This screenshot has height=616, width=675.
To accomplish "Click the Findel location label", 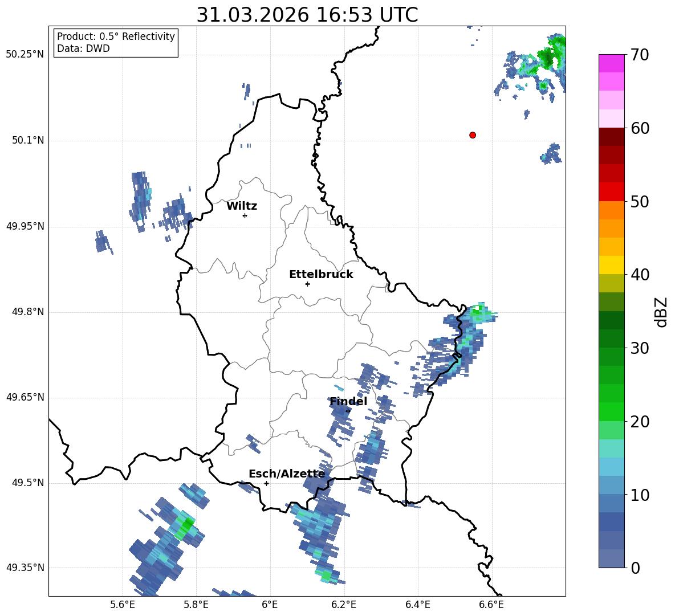I will click(x=348, y=401).
